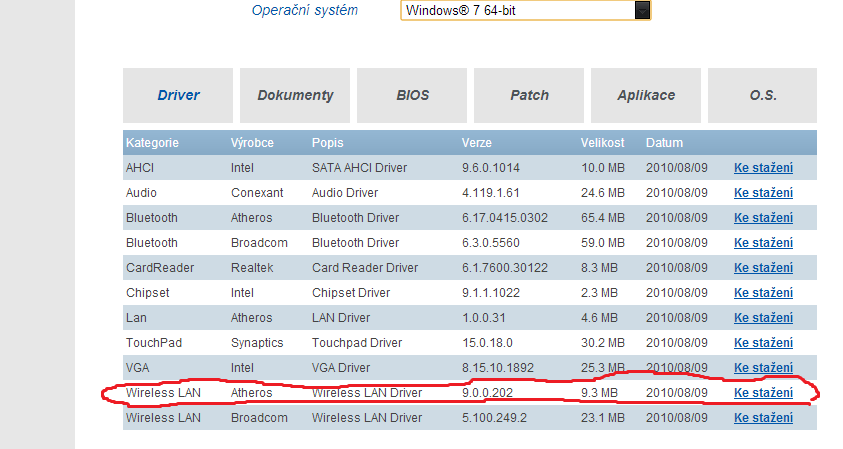Open the BIOS tab
Viewport: 843px width, 449px height.
[412, 95]
